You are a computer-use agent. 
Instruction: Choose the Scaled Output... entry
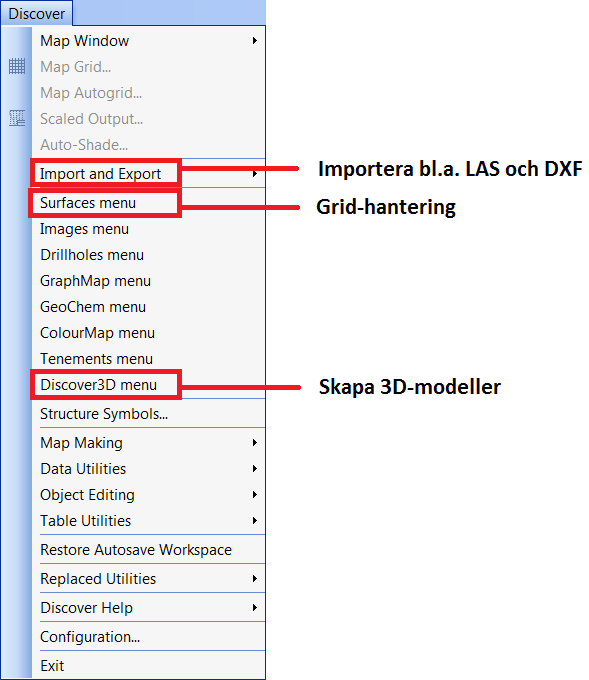148,119
